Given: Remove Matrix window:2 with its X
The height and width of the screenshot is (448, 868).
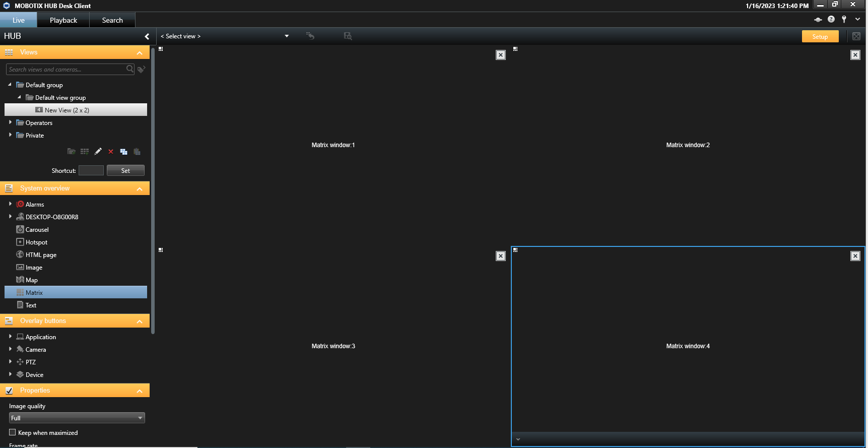Looking at the screenshot, I should 855,55.
